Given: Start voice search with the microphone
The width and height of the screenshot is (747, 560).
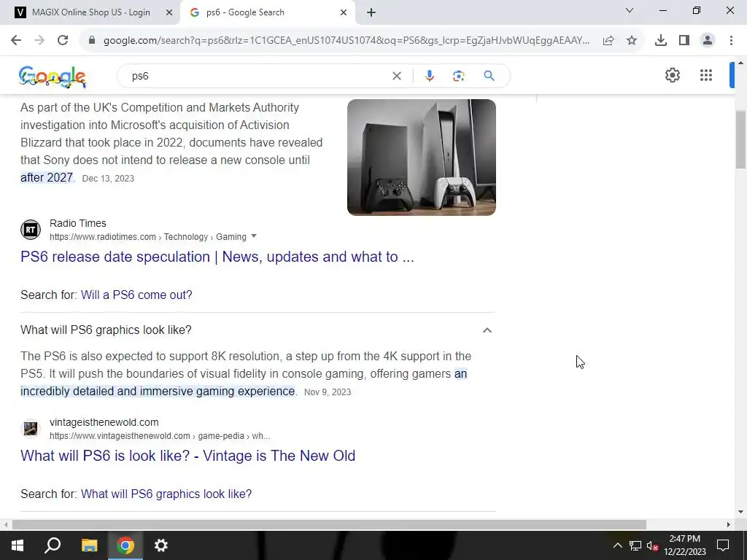Looking at the screenshot, I should pyautogui.click(x=429, y=76).
